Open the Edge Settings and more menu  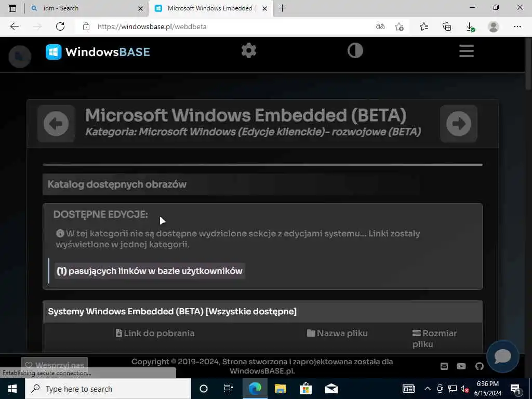pyautogui.click(x=517, y=26)
